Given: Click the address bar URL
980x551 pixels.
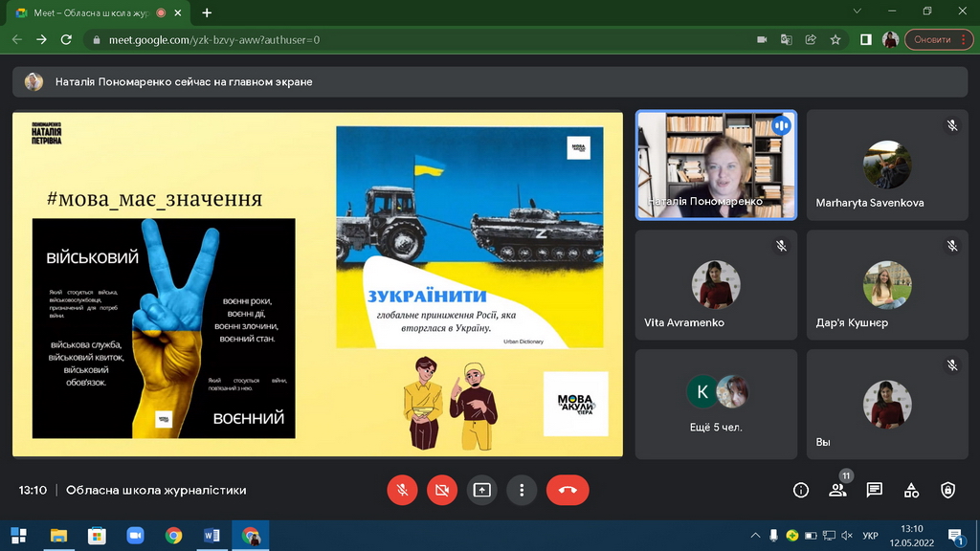Looking at the screenshot, I should (x=214, y=40).
